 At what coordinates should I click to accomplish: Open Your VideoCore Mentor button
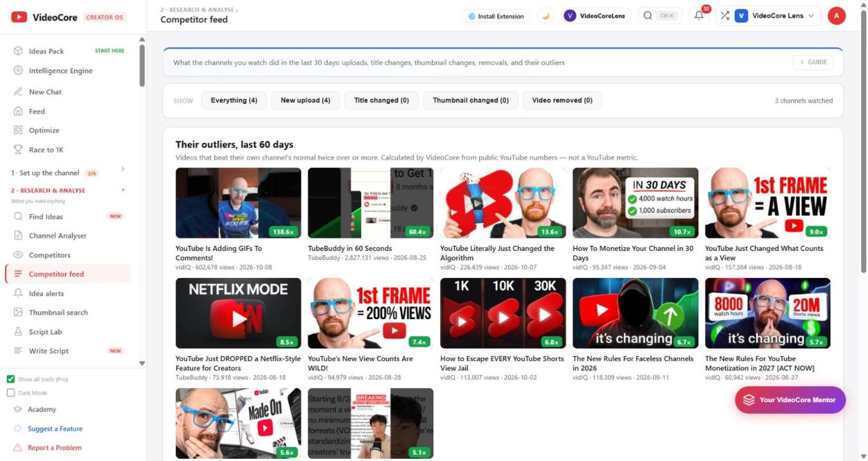coord(790,400)
